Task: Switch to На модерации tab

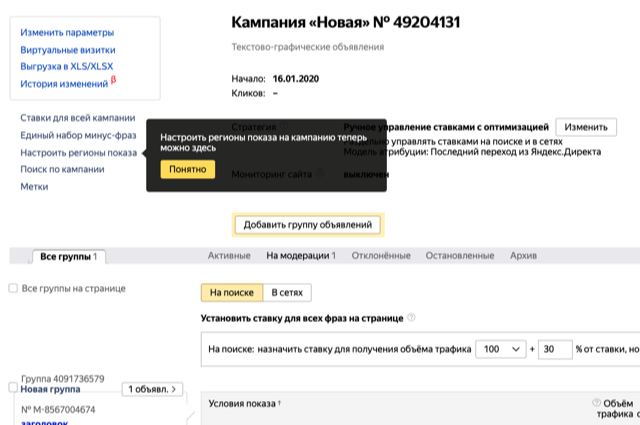Action: [x=301, y=256]
